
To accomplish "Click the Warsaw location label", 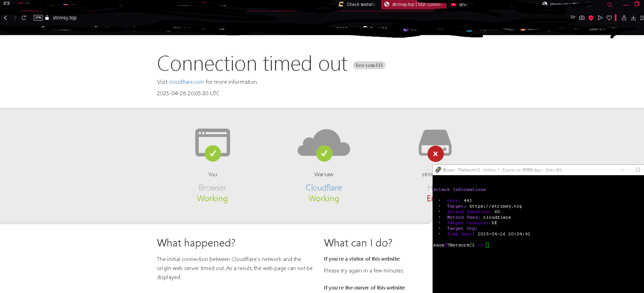I will tap(324, 174).
